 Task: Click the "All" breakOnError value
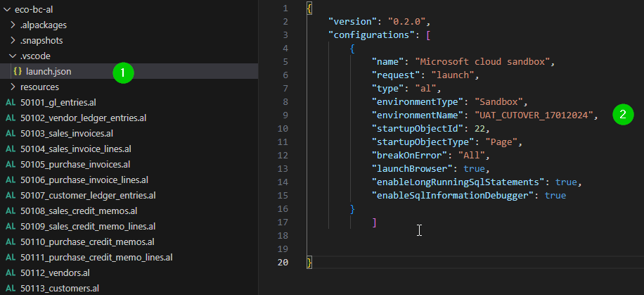[472, 155]
